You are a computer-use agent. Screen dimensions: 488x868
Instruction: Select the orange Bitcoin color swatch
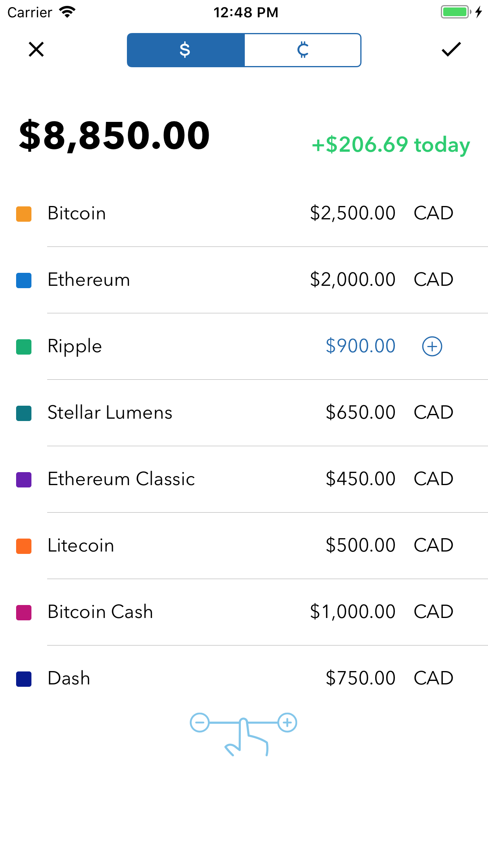[24, 214]
